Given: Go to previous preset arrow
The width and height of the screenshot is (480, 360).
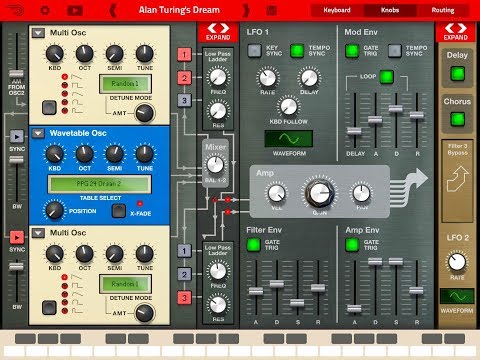Looking at the screenshot, I should 113,11.
